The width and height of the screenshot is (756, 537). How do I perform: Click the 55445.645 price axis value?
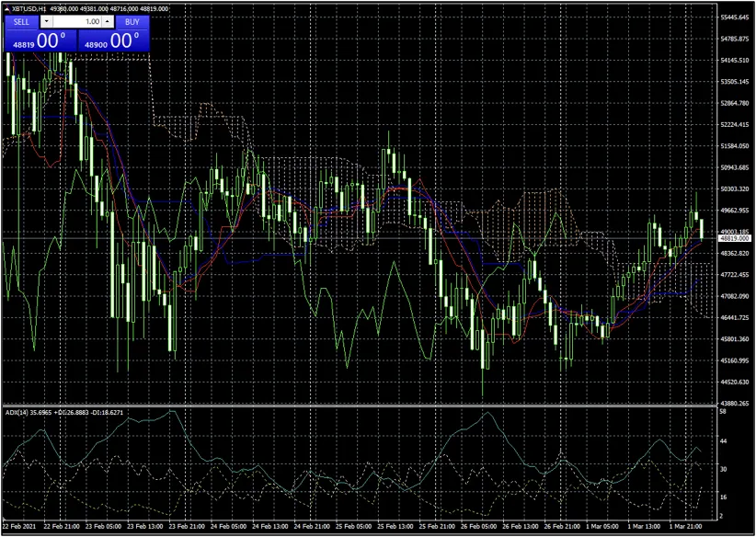tap(735, 17)
